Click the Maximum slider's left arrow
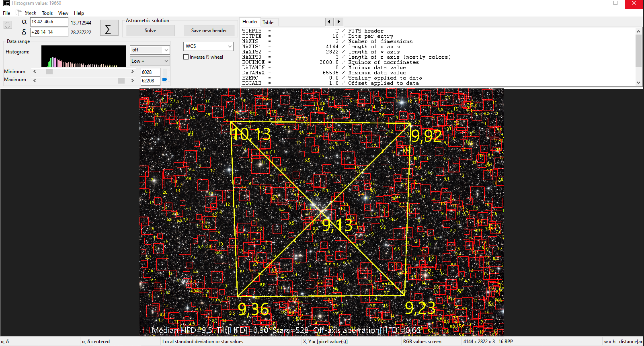Image resolution: width=644 pixels, height=346 pixels. pos(35,80)
